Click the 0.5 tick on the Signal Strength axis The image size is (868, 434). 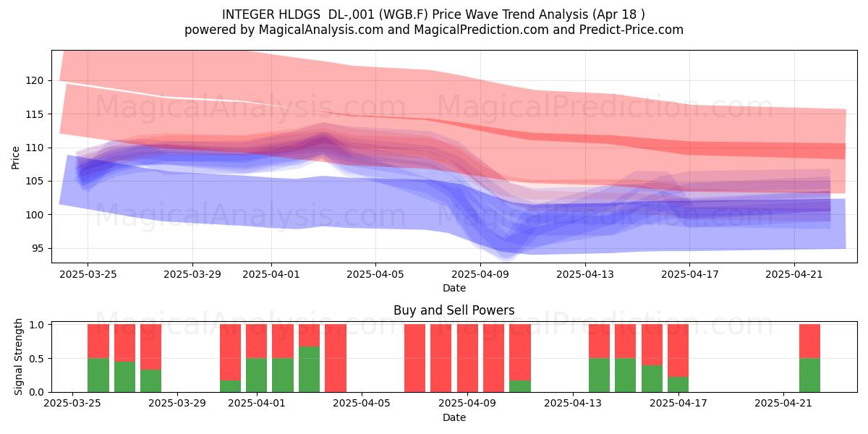tap(38, 359)
